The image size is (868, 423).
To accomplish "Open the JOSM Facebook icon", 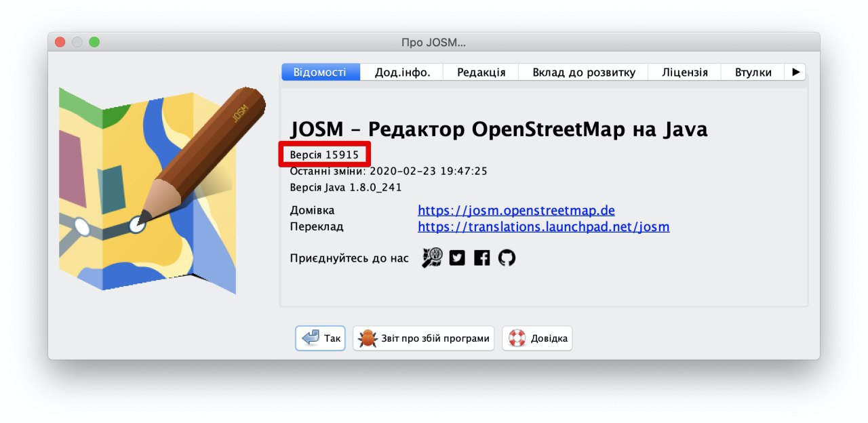I will point(482,258).
